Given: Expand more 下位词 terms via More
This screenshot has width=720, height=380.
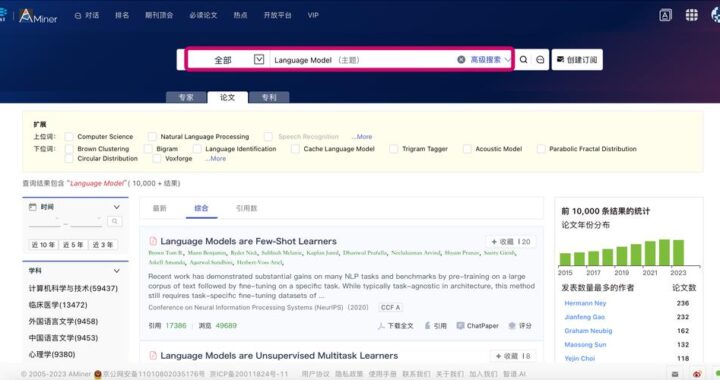Looking at the screenshot, I should point(215,158).
